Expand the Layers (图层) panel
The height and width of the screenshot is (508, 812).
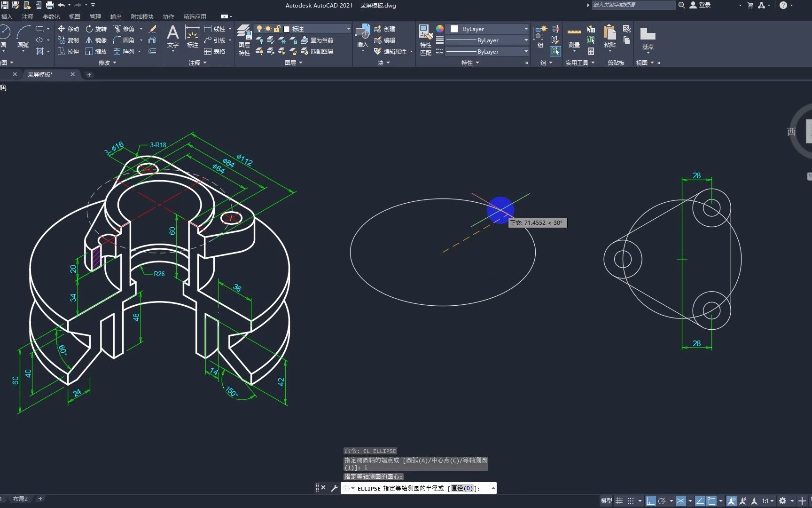(x=293, y=63)
